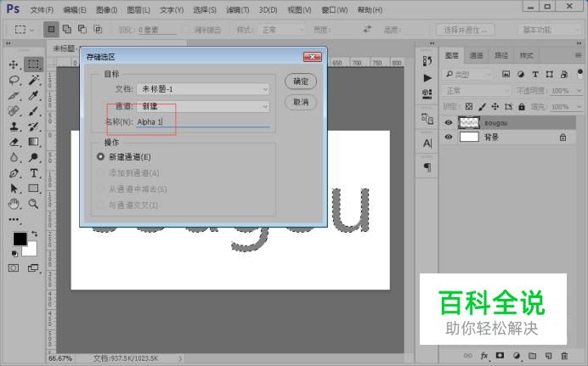Toggle lock transparent pixels
Viewport: 588px width, 366px height.
469,107
